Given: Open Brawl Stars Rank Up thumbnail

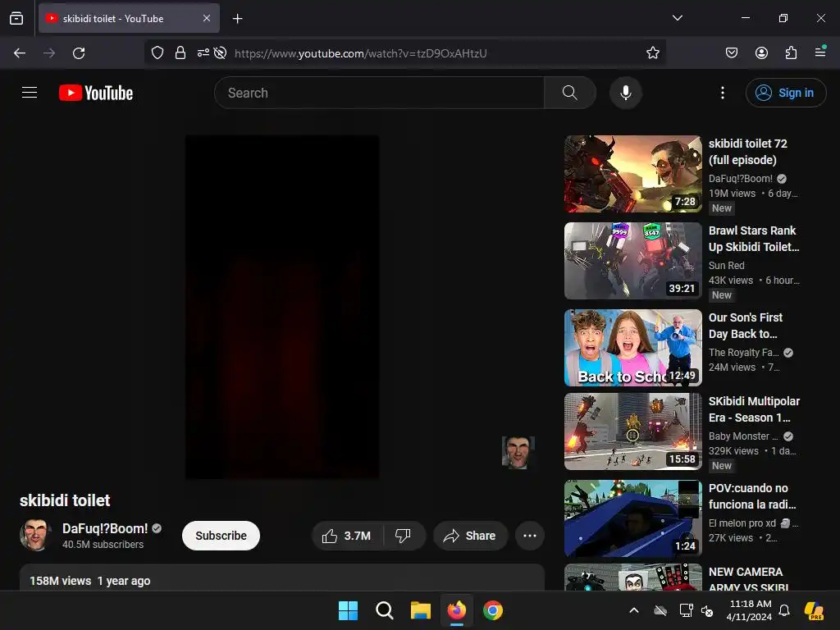Looking at the screenshot, I should pos(632,260).
